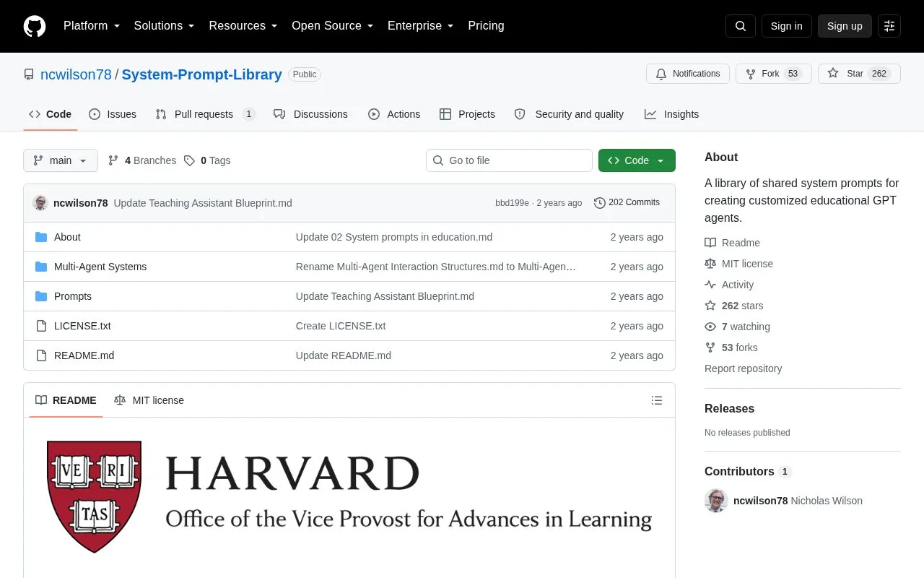Expand the Solutions menu
The width and height of the screenshot is (924, 578).
tap(165, 26)
